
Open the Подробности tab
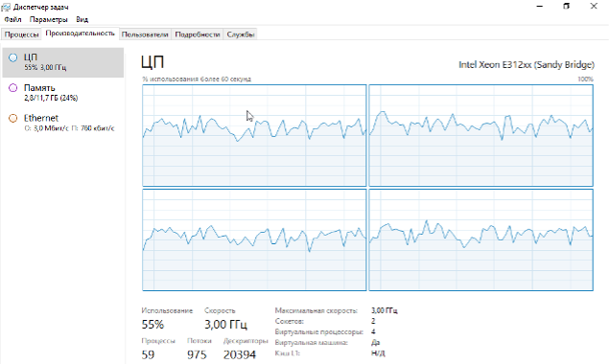point(198,34)
